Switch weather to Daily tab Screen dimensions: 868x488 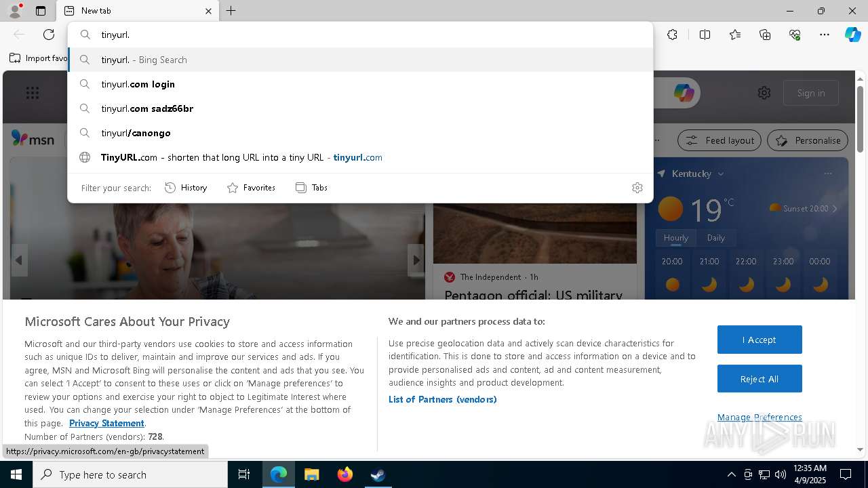(716, 238)
